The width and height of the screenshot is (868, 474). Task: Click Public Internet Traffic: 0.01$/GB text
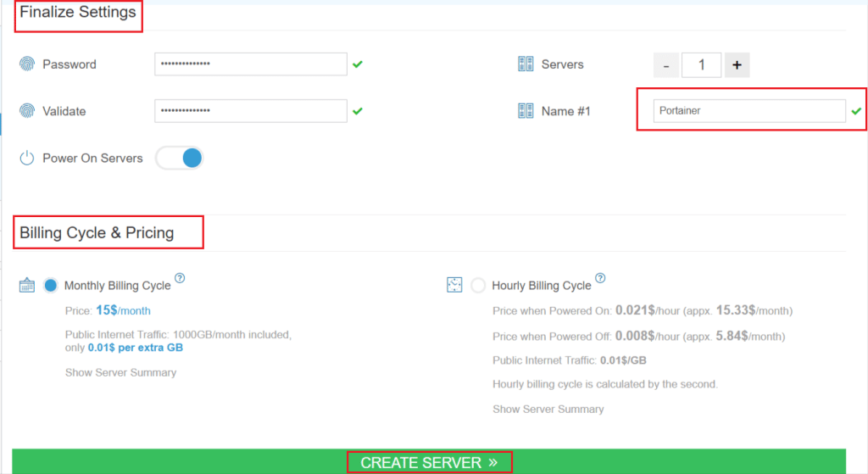pyautogui.click(x=570, y=360)
